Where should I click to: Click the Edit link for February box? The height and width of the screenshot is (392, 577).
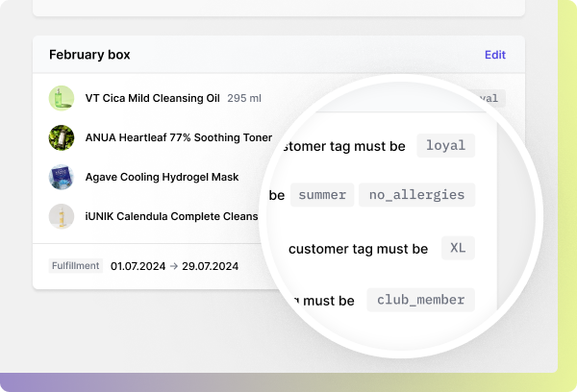(x=494, y=55)
